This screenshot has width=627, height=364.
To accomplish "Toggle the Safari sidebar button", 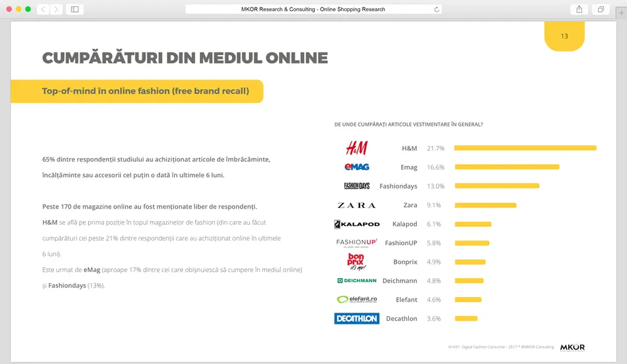I will coord(75,9).
